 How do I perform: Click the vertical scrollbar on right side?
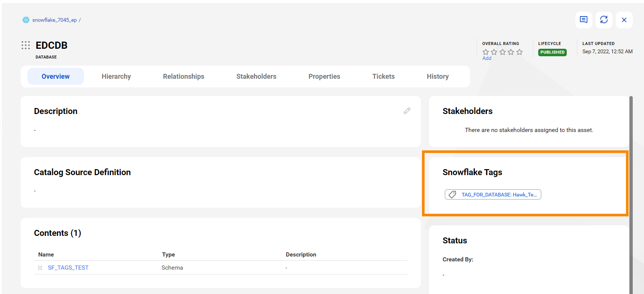click(x=631, y=187)
